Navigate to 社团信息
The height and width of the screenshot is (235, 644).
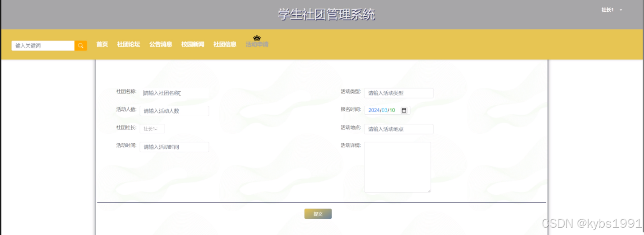[225, 44]
